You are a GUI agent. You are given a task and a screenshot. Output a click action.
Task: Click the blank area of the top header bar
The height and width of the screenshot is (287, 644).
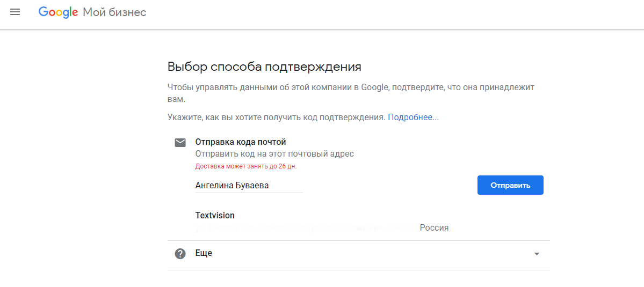pyautogui.click(x=376, y=12)
